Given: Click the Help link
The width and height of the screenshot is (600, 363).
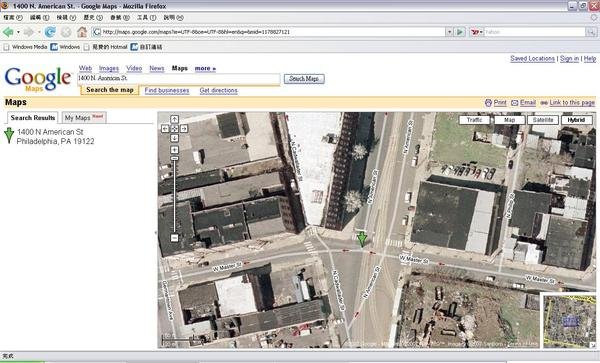Looking at the screenshot, I should point(590,59).
